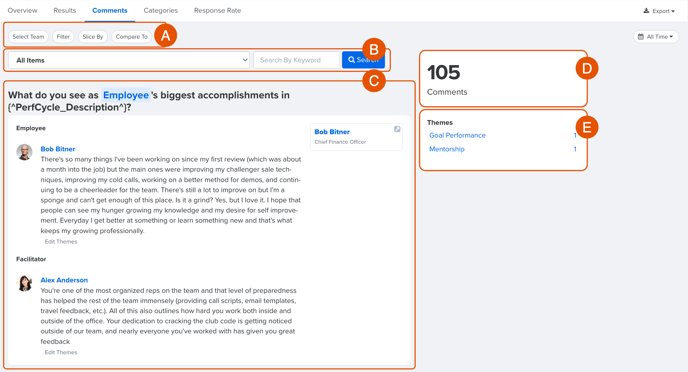The width and height of the screenshot is (688, 372).
Task: Click the Search button with magnifier icon
Action: pos(363,60)
